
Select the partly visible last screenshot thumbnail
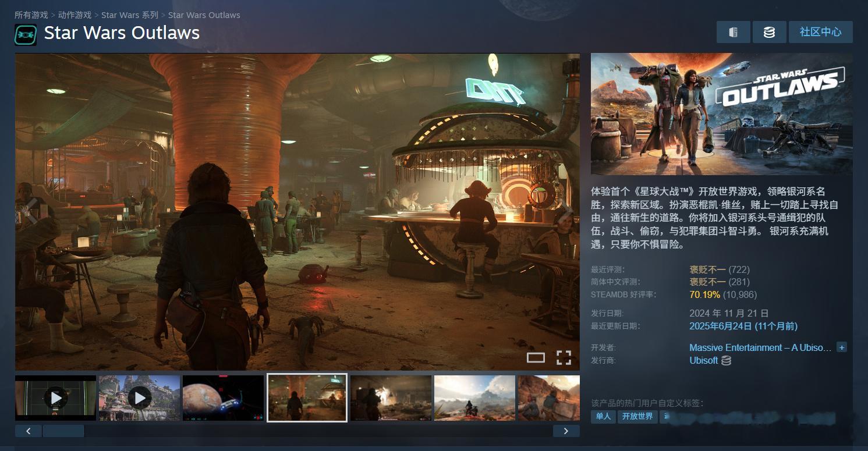click(549, 397)
